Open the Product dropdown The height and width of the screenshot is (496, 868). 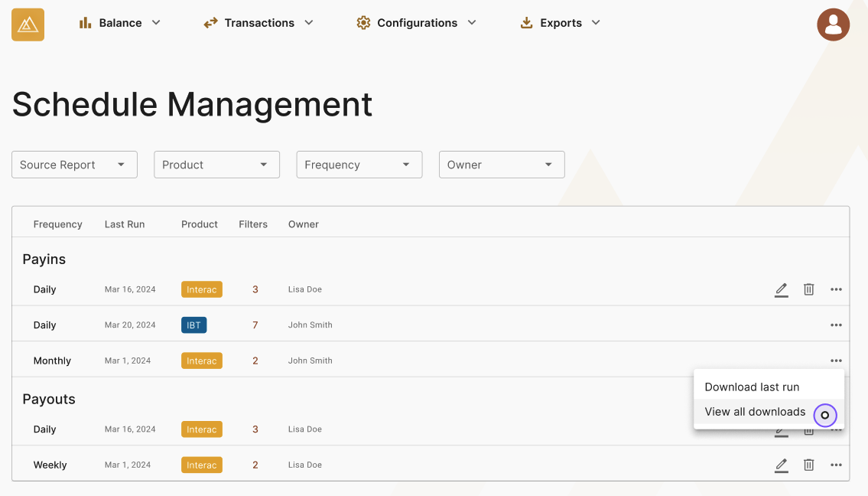(216, 164)
